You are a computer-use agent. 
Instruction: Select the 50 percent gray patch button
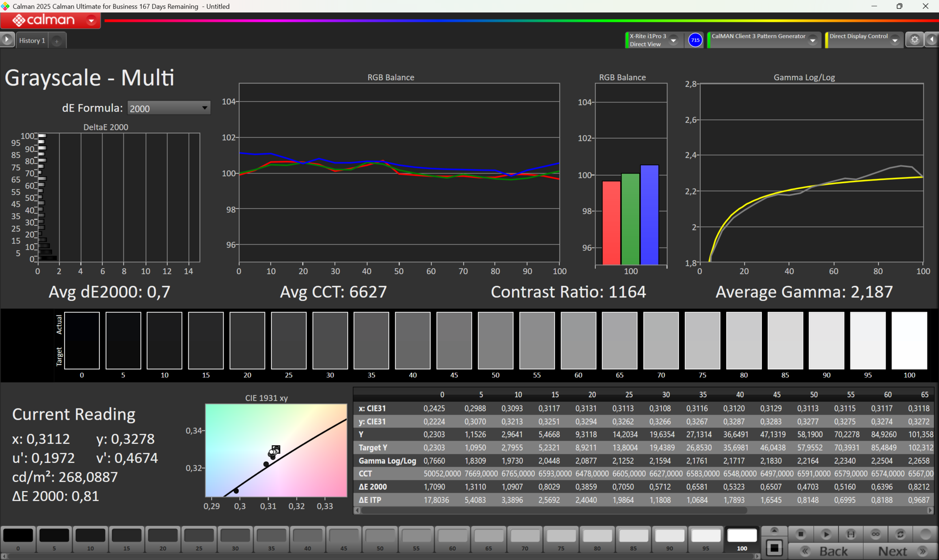tap(380, 539)
